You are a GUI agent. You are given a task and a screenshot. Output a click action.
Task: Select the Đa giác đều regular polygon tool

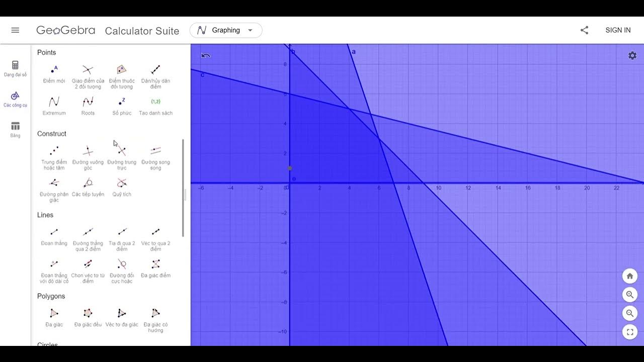click(x=88, y=318)
